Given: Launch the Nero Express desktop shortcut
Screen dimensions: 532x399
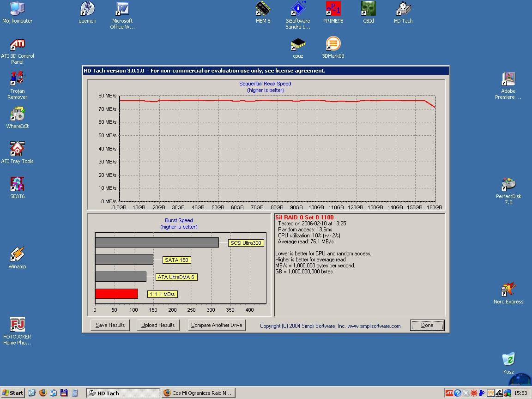Looking at the screenshot, I should [508, 293].
